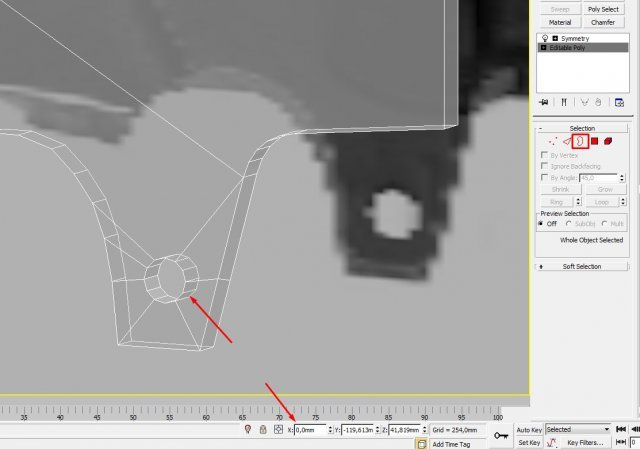Select Element sub-object level icon
This screenshot has height=449, width=640.
(607, 142)
